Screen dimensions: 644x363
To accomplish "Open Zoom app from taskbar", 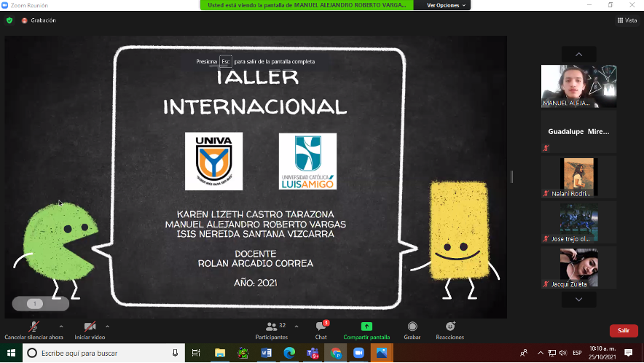I will [x=358, y=353].
